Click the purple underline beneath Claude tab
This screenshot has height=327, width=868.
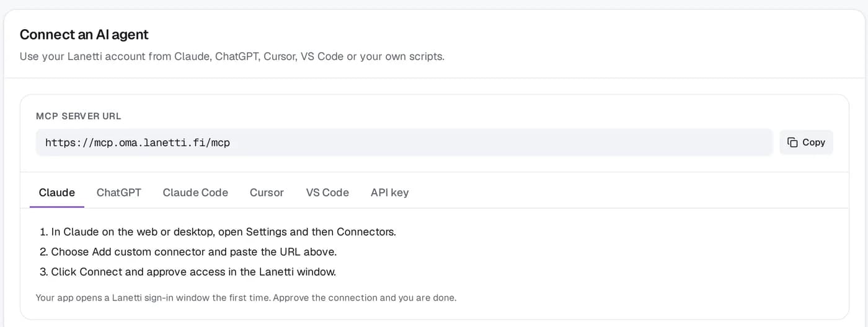(x=57, y=207)
